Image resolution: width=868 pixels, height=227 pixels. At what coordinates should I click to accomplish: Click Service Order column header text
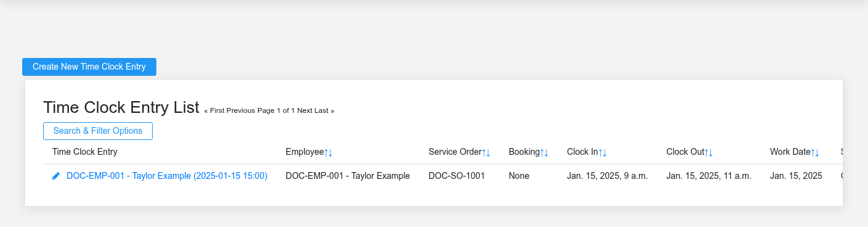pyautogui.click(x=455, y=152)
